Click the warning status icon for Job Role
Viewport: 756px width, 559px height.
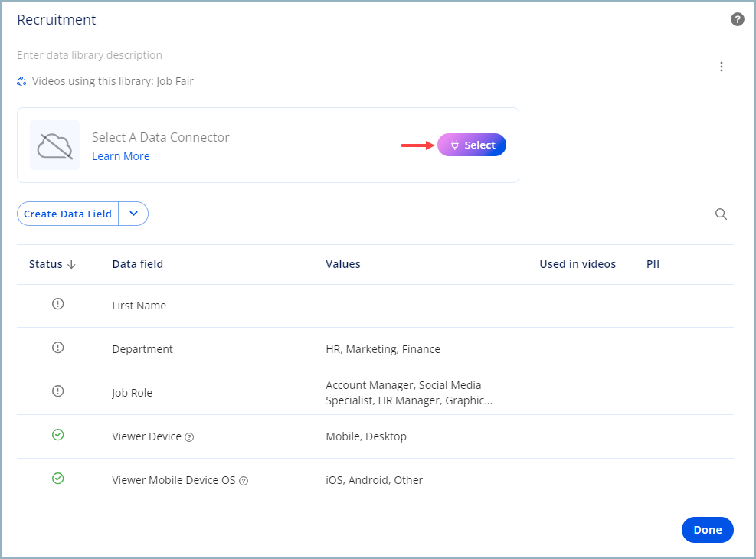(57, 391)
